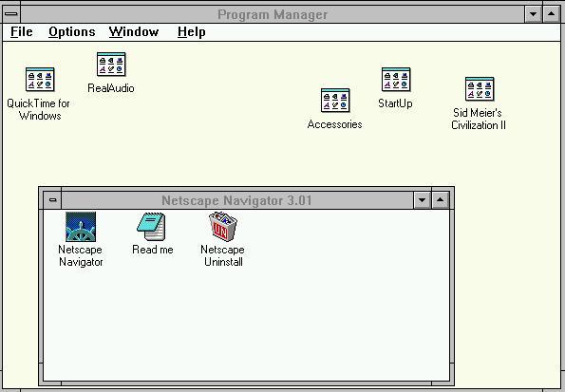Select the Accessories program group icon
The image size is (565, 392).
pyautogui.click(x=335, y=101)
